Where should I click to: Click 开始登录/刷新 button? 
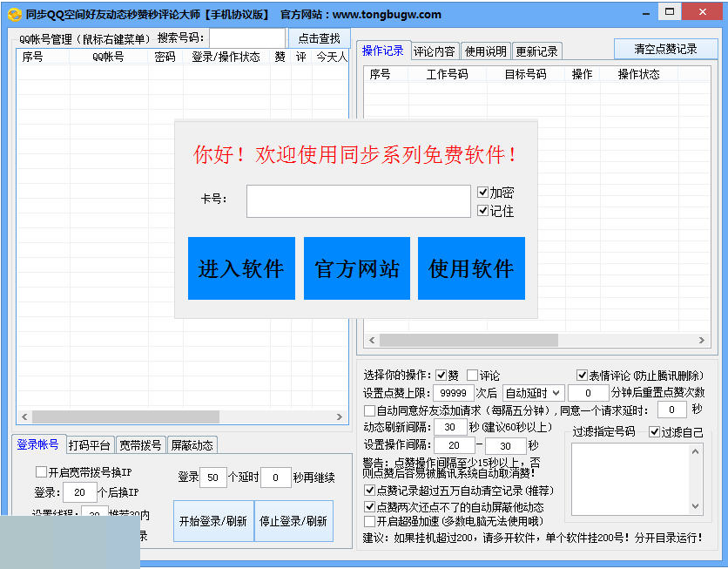(212, 521)
